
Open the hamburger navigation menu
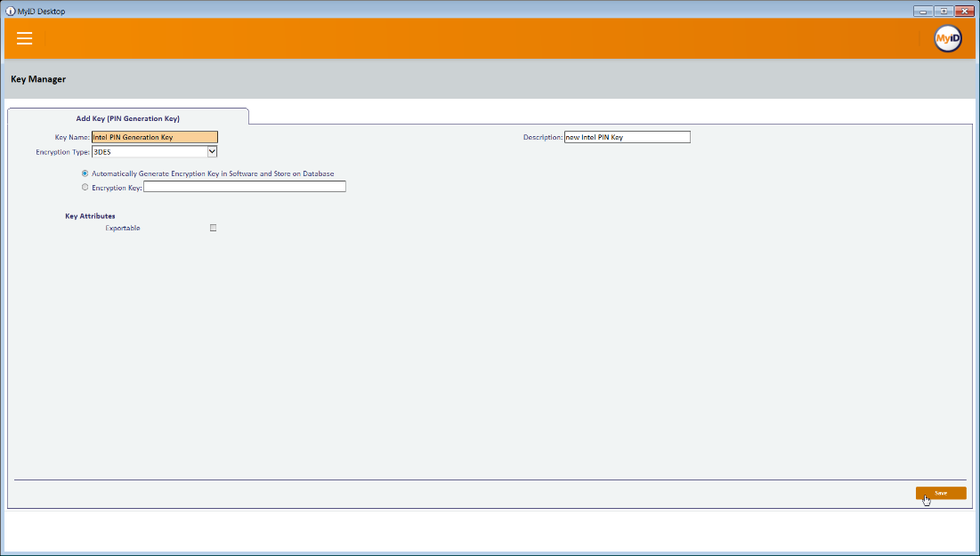coord(24,39)
